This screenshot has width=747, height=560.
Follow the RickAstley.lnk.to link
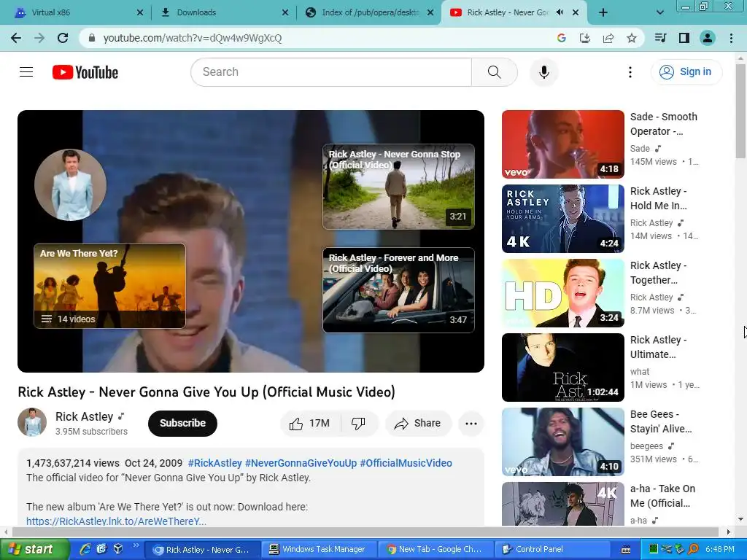pyautogui.click(x=116, y=521)
